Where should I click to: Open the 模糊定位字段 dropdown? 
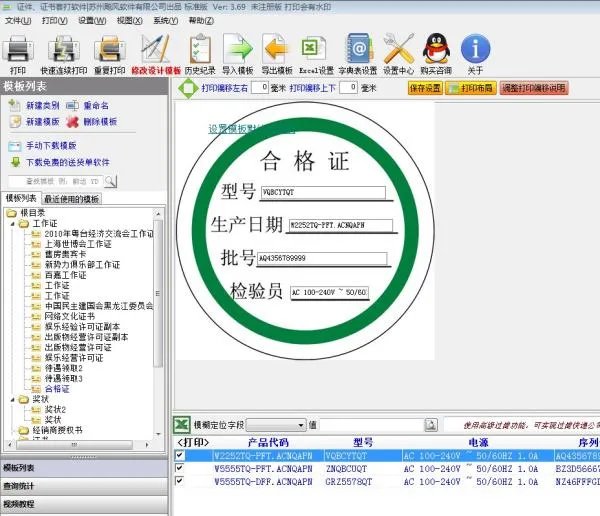(276, 425)
